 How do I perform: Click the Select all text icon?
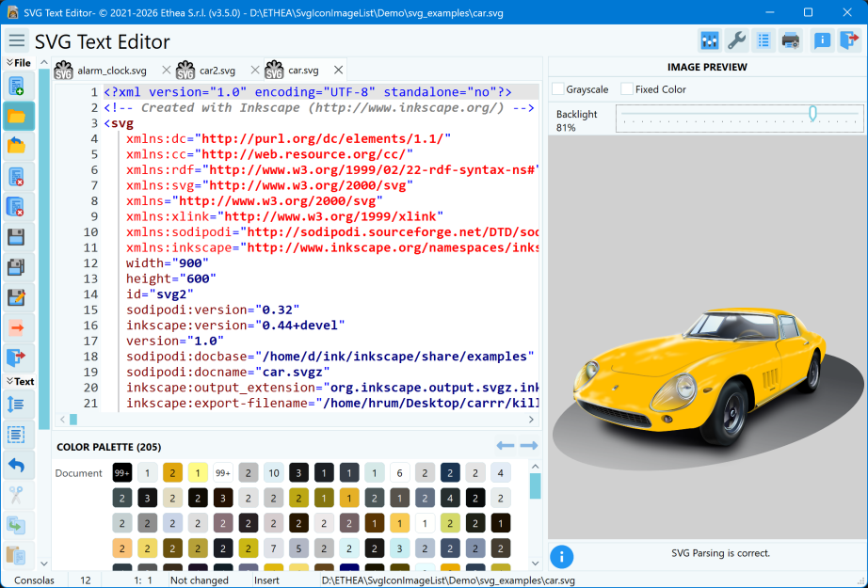(x=17, y=435)
